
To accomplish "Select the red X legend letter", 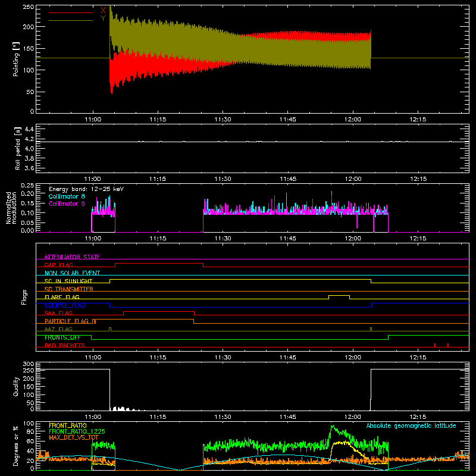I will coord(103,11).
